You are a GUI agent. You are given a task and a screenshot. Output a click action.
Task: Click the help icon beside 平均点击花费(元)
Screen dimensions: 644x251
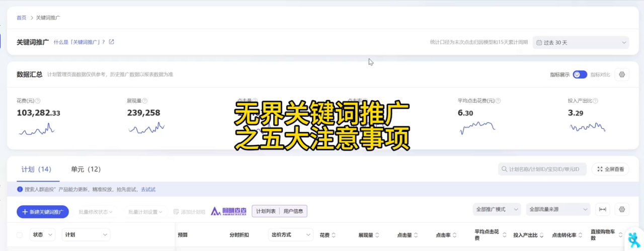click(498, 101)
